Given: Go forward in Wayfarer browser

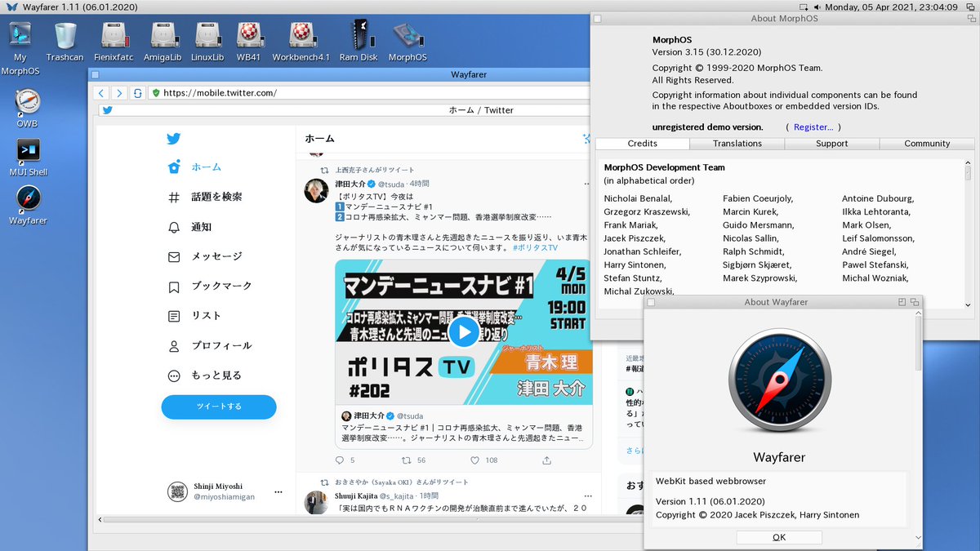Looking at the screenshot, I should point(119,93).
